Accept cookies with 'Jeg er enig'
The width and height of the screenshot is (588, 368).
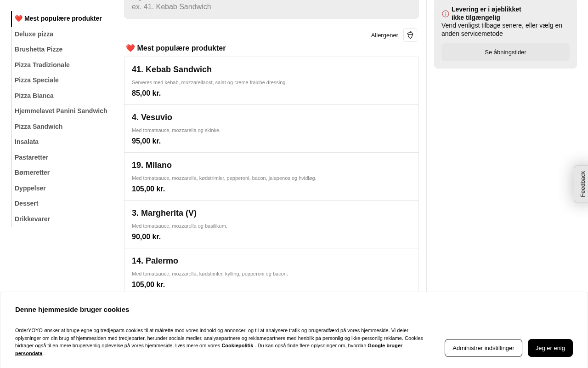(550, 348)
